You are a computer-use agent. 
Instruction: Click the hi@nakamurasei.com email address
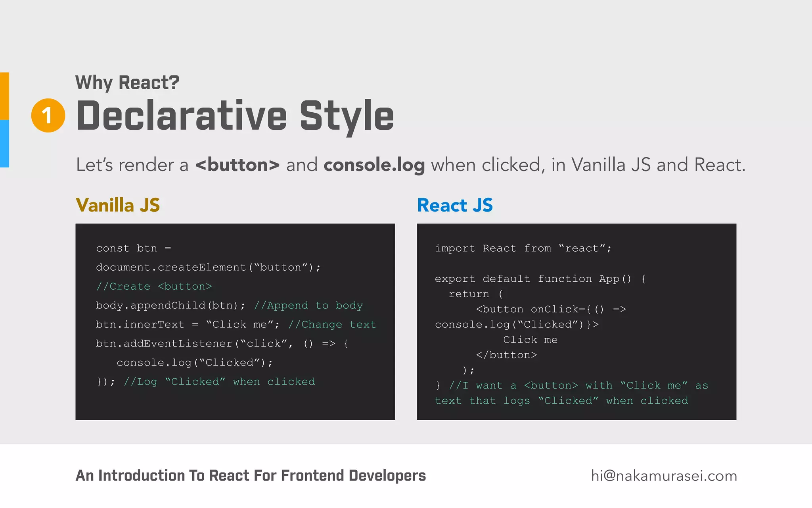[x=664, y=475]
